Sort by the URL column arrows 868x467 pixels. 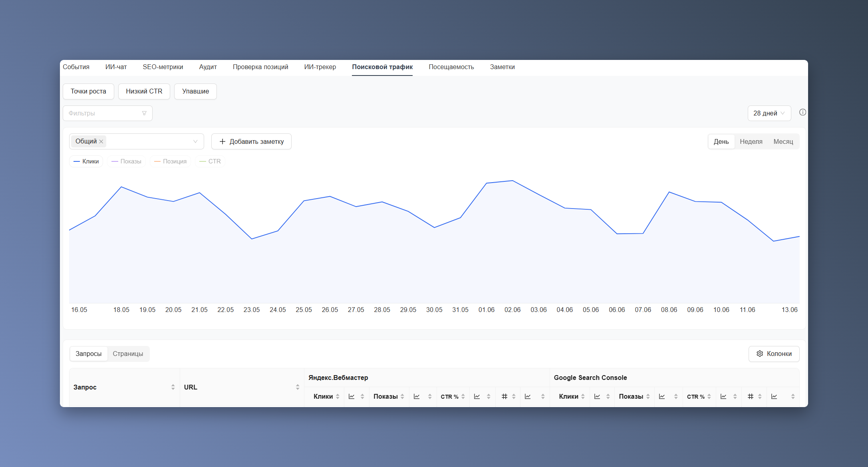coord(298,387)
